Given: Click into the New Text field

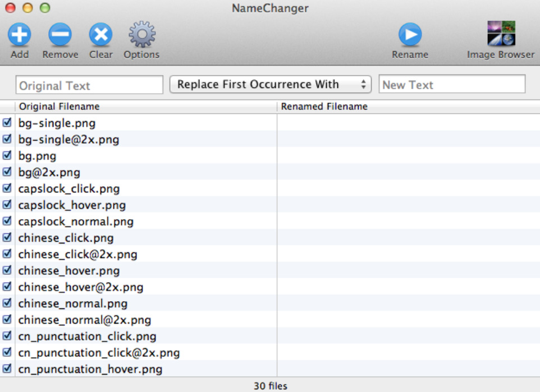Looking at the screenshot, I should pyautogui.click(x=452, y=85).
